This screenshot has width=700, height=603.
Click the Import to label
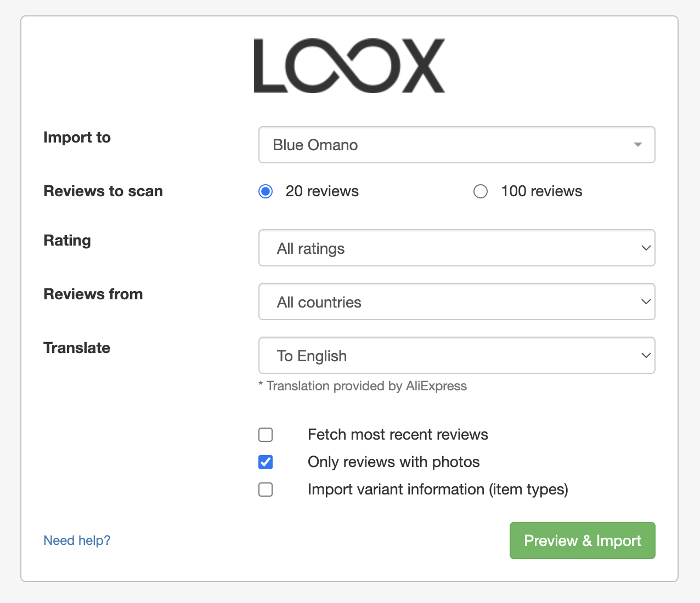click(77, 138)
